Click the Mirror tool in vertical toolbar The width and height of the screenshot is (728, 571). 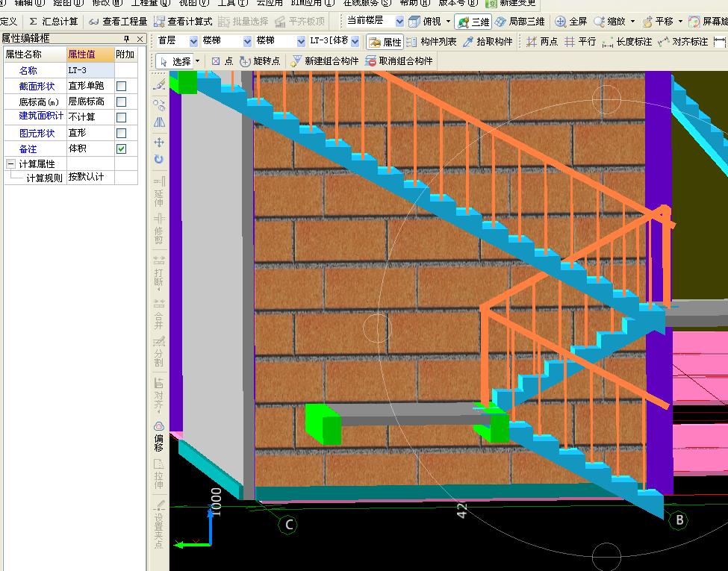(x=159, y=122)
